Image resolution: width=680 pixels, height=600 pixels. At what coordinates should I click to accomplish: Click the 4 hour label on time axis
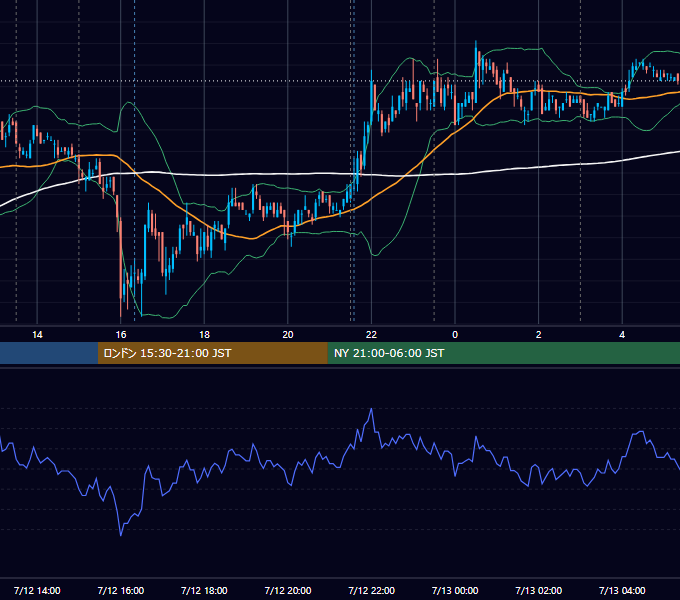(622, 335)
